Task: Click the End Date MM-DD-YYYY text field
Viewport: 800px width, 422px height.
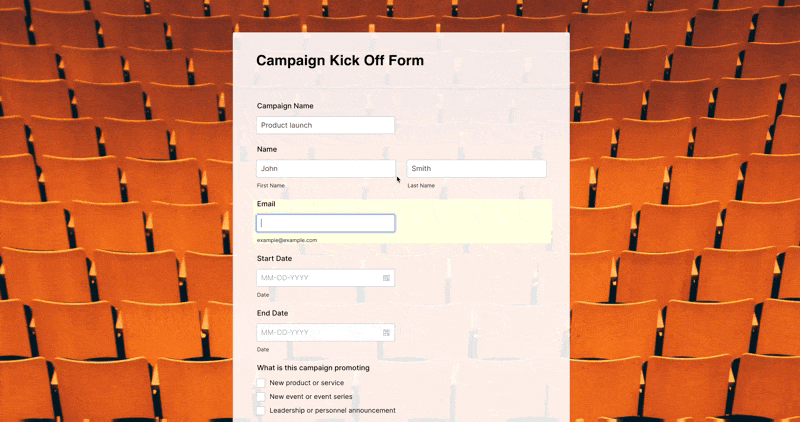Action: pyautogui.click(x=317, y=332)
